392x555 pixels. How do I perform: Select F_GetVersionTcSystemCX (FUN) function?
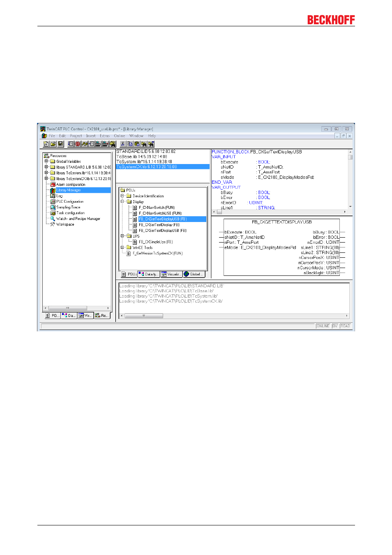(x=158, y=254)
